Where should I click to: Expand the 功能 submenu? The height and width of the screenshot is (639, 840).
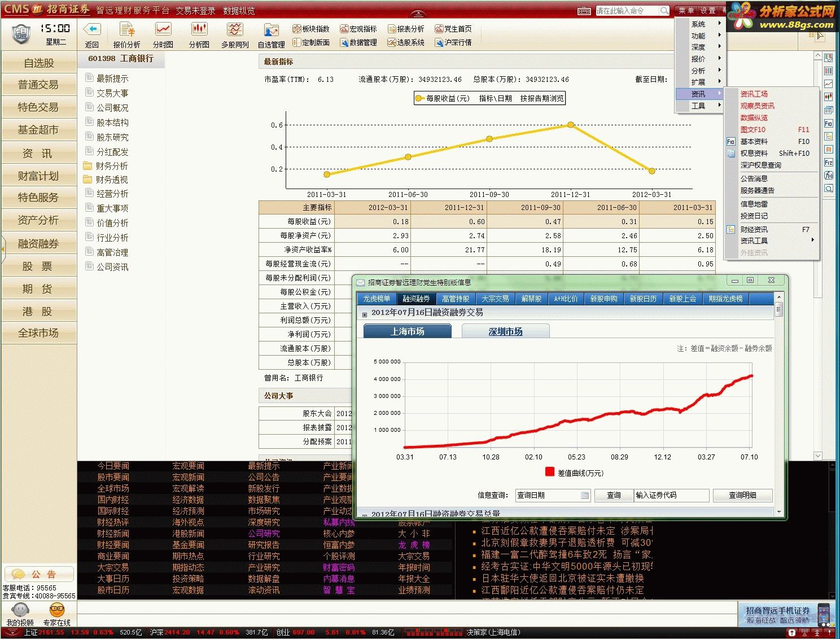pos(699,36)
